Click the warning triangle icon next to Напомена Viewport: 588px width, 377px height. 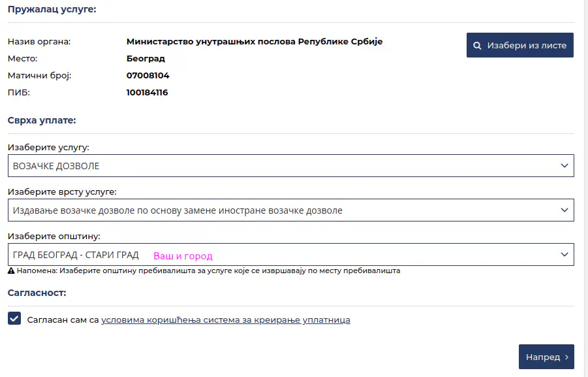12,270
